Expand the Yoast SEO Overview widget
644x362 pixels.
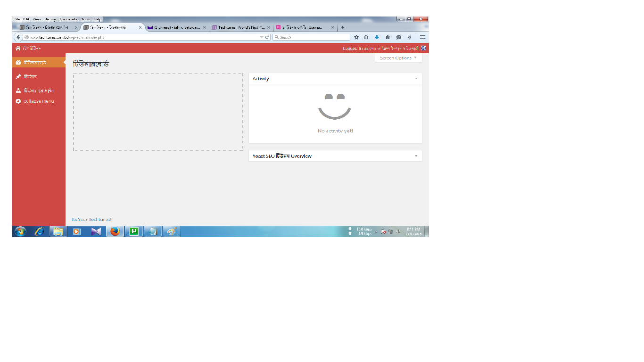(416, 156)
